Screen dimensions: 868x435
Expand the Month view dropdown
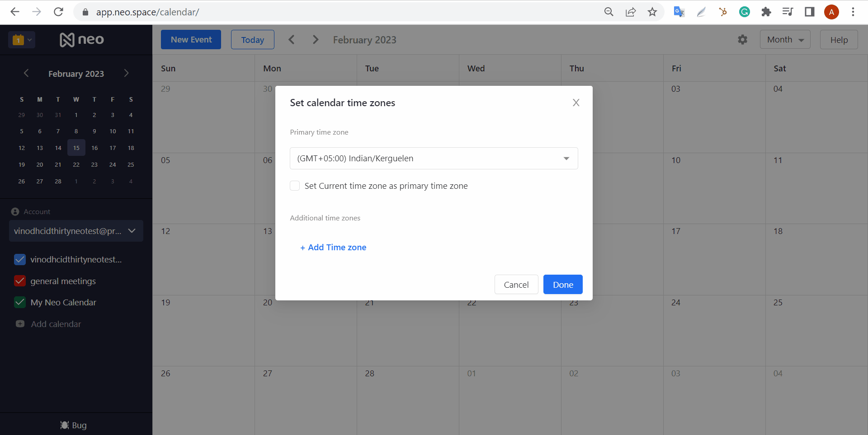coord(785,40)
